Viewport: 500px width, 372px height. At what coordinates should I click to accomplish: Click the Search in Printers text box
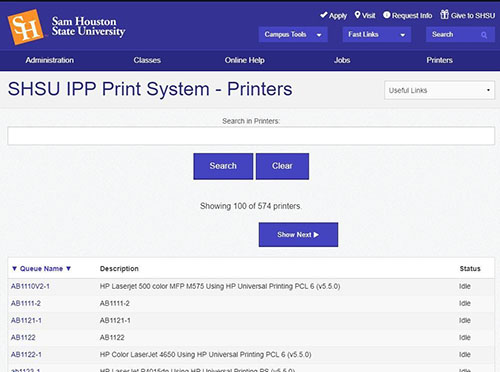tap(251, 136)
